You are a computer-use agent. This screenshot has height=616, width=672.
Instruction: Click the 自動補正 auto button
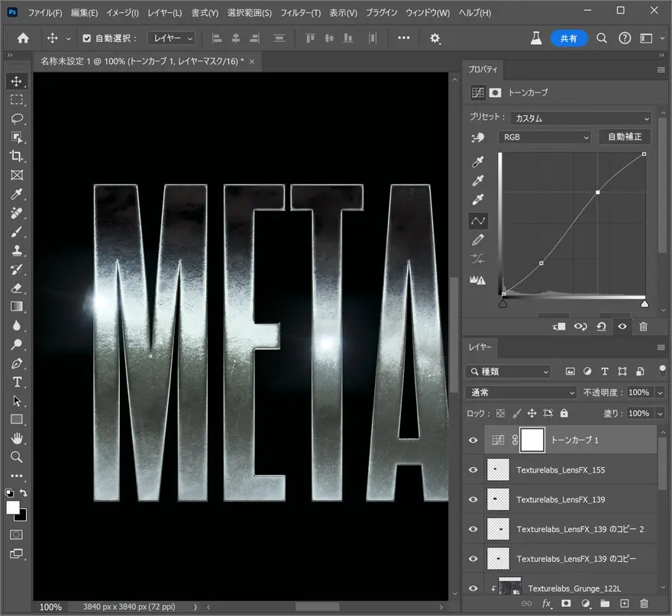point(625,137)
